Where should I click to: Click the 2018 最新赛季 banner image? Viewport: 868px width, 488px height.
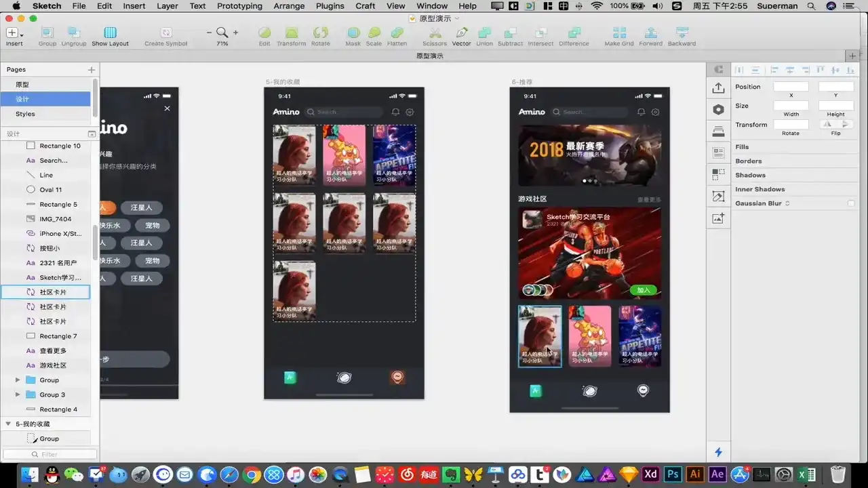589,155
